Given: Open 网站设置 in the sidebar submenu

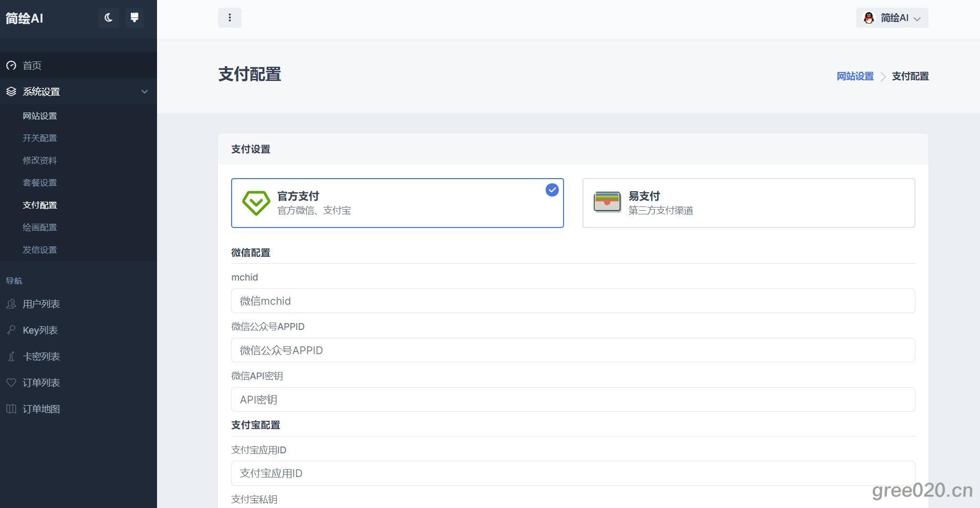Looking at the screenshot, I should (40, 116).
